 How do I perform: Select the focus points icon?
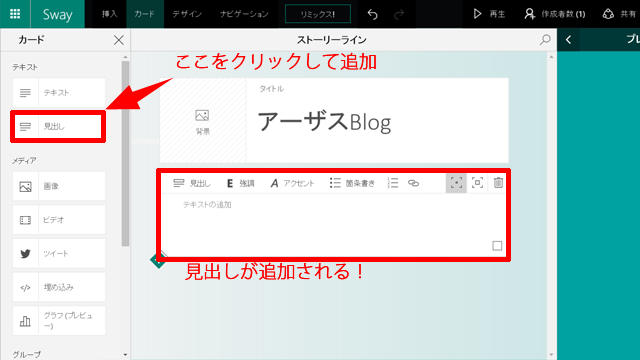456,183
